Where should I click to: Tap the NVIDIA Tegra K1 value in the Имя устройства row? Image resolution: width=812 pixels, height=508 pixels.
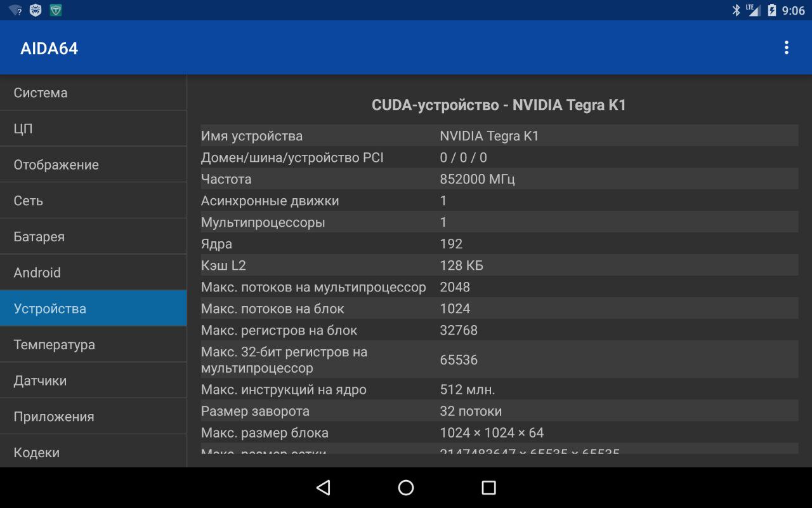[489, 136]
